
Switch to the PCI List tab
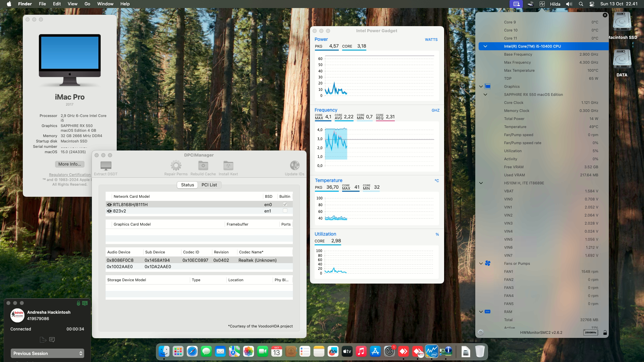pyautogui.click(x=209, y=185)
